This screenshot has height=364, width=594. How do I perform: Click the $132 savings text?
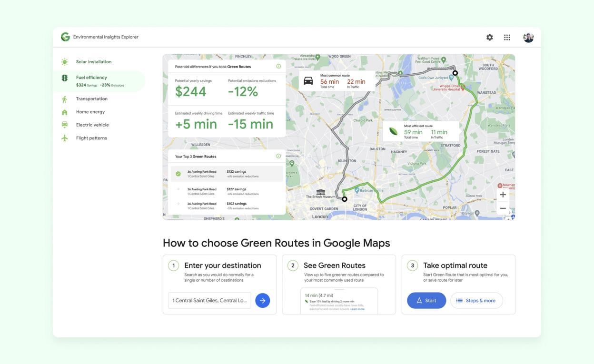coord(237,172)
